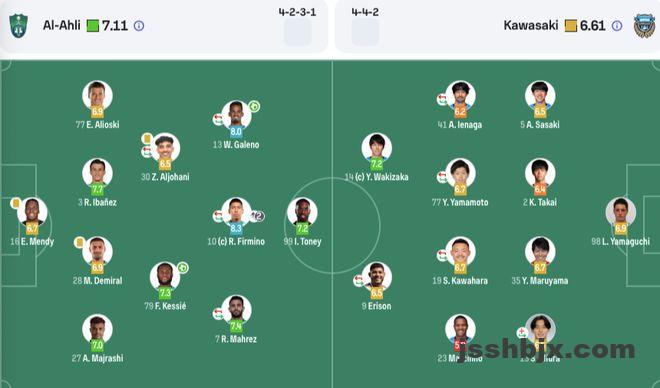Image resolution: width=660 pixels, height=388 pixels.
Task: Click the Y. Wakizaka player name
Action: 382,177
